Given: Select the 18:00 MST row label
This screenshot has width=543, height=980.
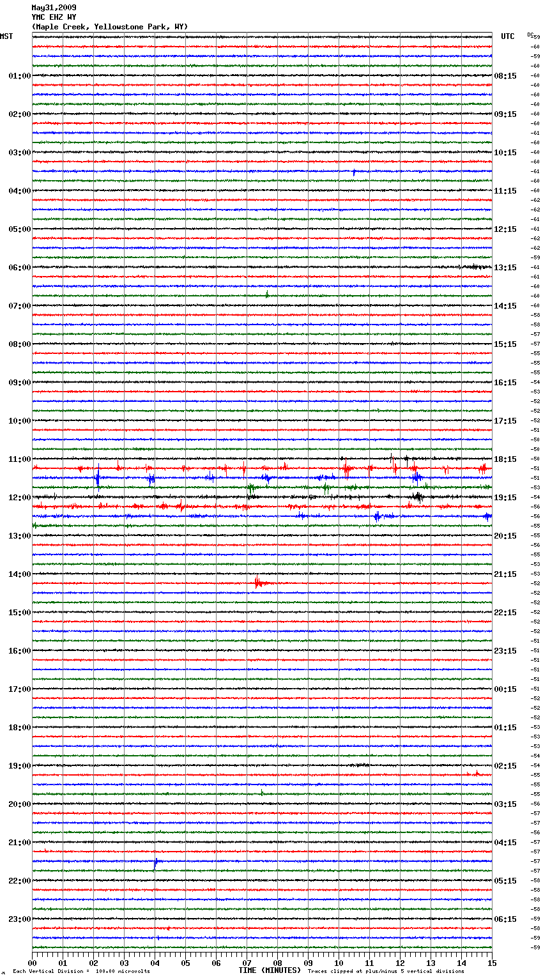Looking at the screenshot, I should (x=20, y=728).
